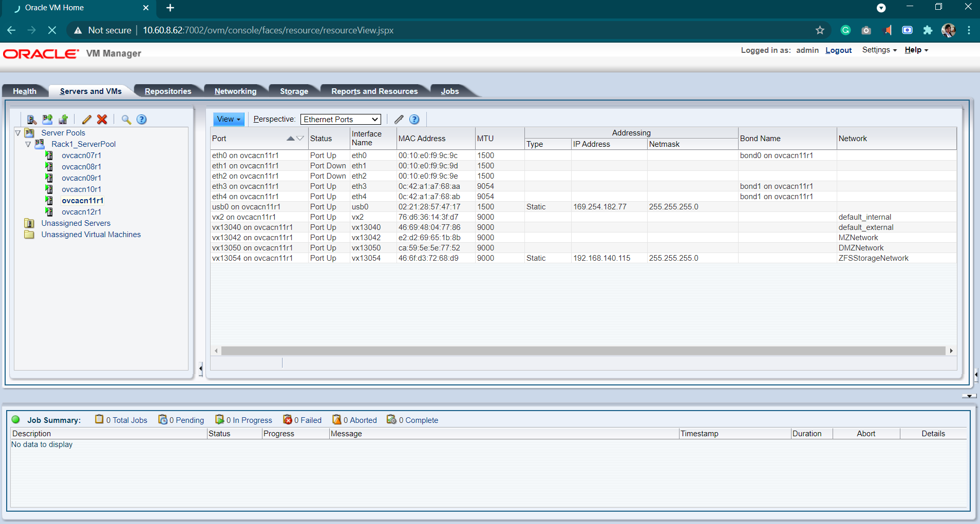Click the Help icon beside the Perspective dropdown
Viewport: 980px width, 524px height.
click(x=414, y=120)
